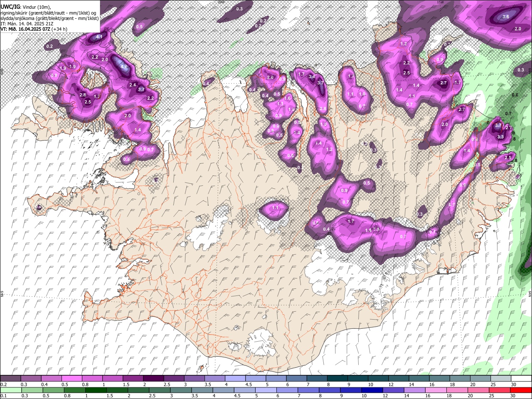Click the '4.5' label on the snow scale
The height and width of the screenshot is (399, 532).
click(249, 384)
